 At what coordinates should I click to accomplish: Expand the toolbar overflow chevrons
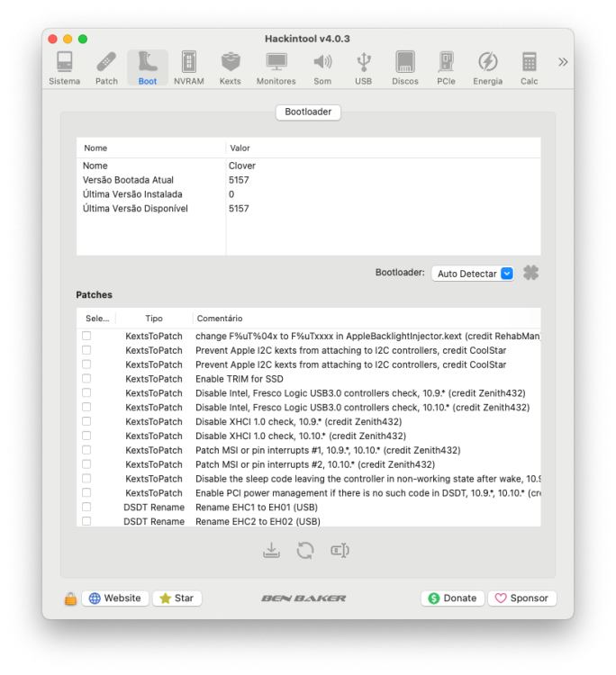tap(563, 62)
